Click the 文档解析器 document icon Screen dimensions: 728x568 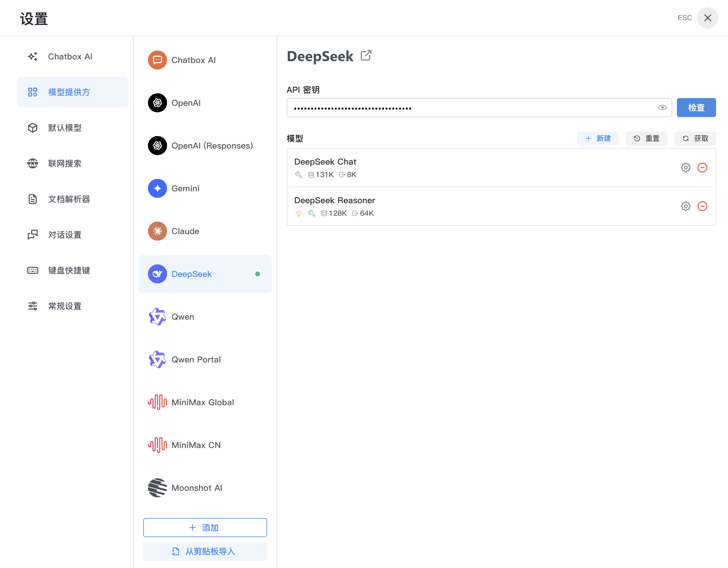(33, 199)
